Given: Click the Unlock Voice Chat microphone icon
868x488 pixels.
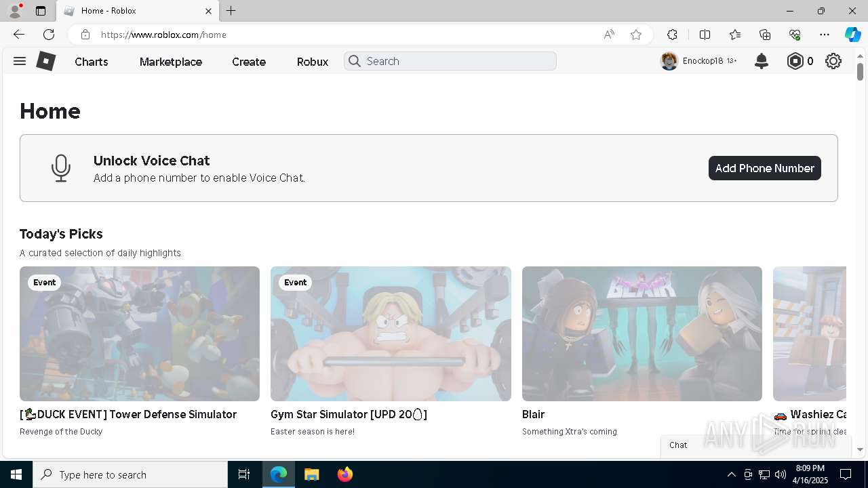Looking at the screenshot, I should [x=61, y=168].
